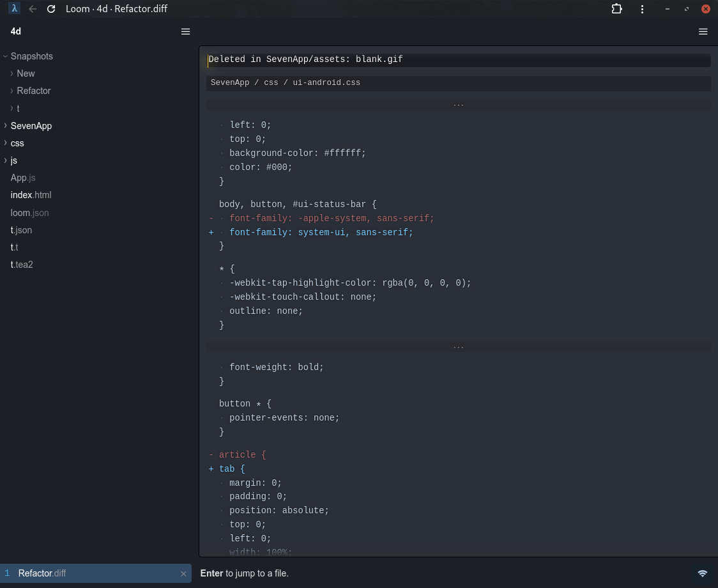The image size is (718, 588).
Task: Click the 'position: absolute;' line
Action: point(279,511)
